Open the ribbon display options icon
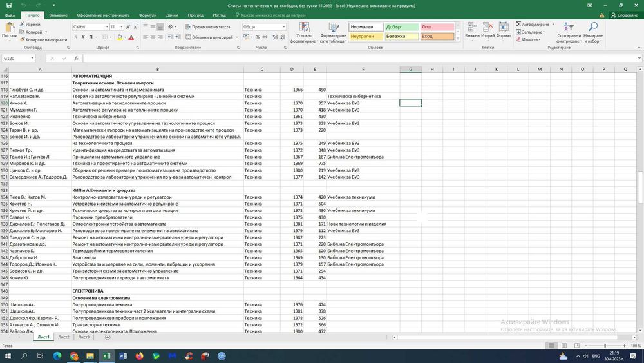The height and width of the screenshot is (363, 644). [590, 5]
